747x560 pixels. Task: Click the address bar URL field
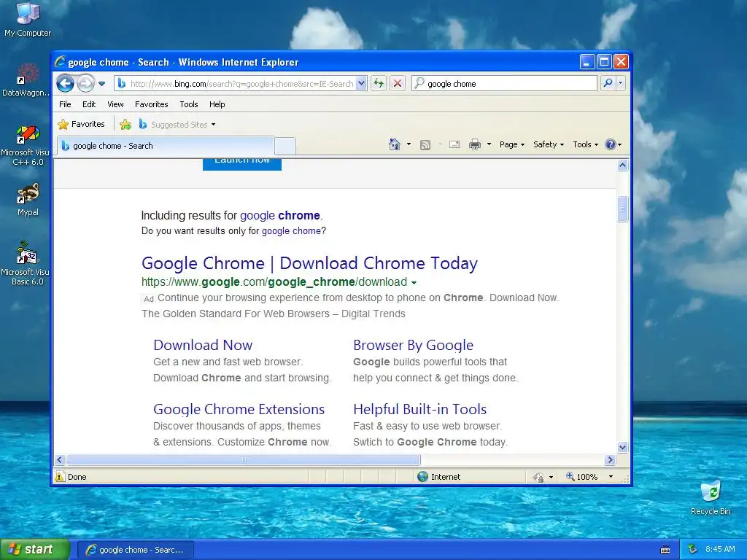[241, 84]
